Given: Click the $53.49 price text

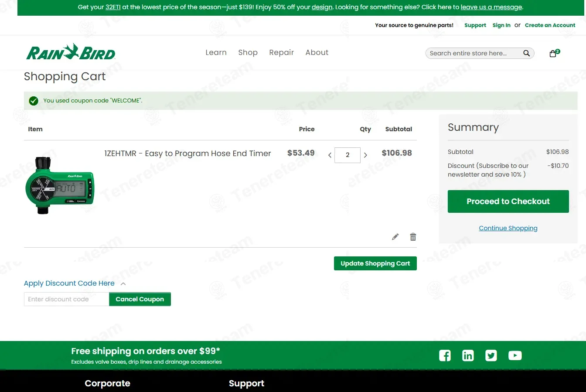Looking at the screenshot, I should (301, 153).
